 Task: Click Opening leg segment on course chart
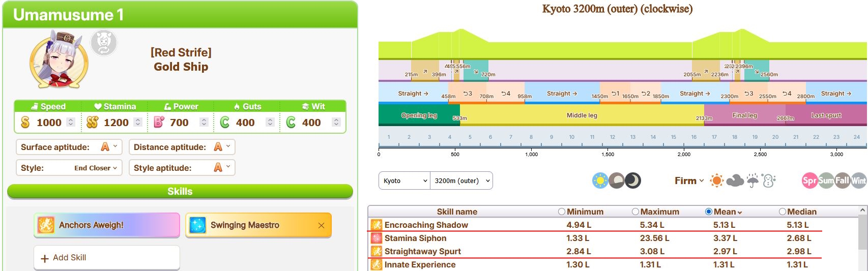419,115
